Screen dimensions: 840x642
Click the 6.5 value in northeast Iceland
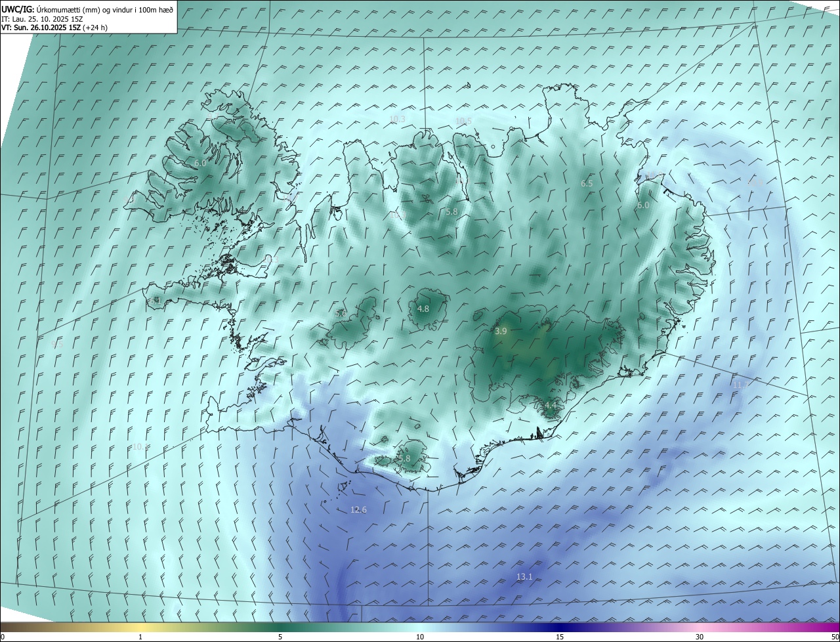[x=587, y=184]
